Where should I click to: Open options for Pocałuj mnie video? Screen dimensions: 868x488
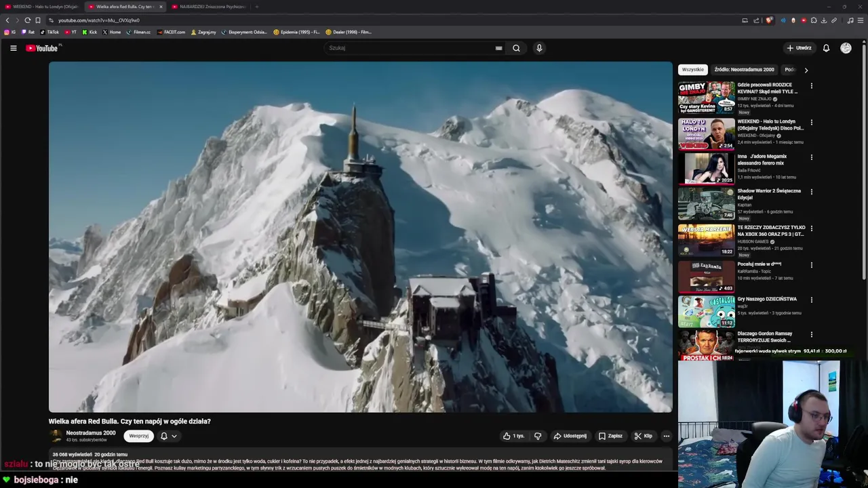811,265
